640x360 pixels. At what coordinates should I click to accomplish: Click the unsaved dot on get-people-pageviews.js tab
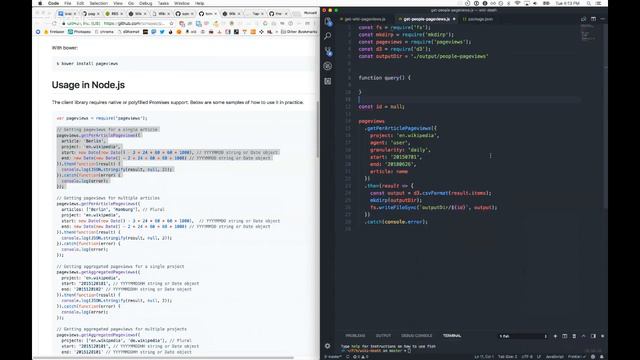[454, 19]
